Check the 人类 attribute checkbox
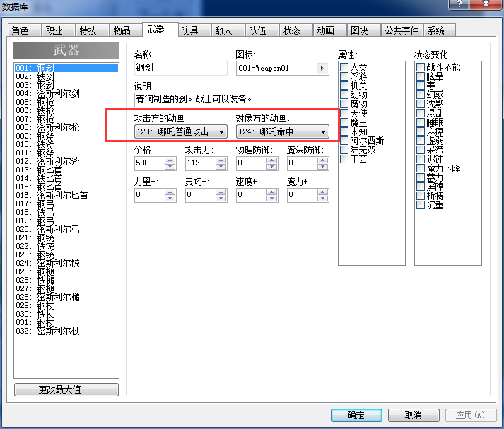This screenshot has height=429, width=504. [344, 67]
